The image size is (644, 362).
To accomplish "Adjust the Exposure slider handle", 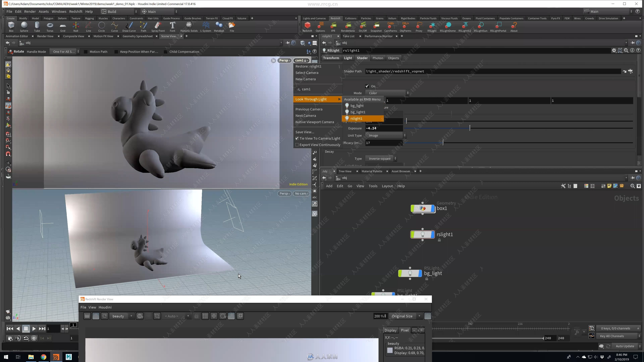I will point(470,128).
